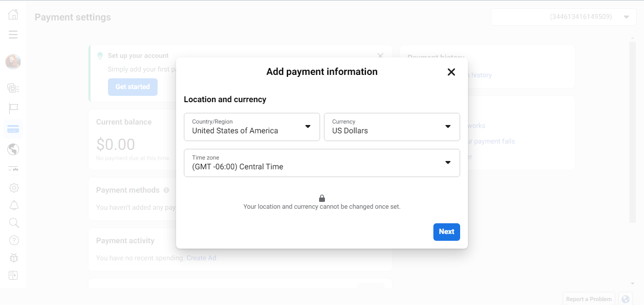
Task: Click the Payment settings page title
Action: [73, 17]
